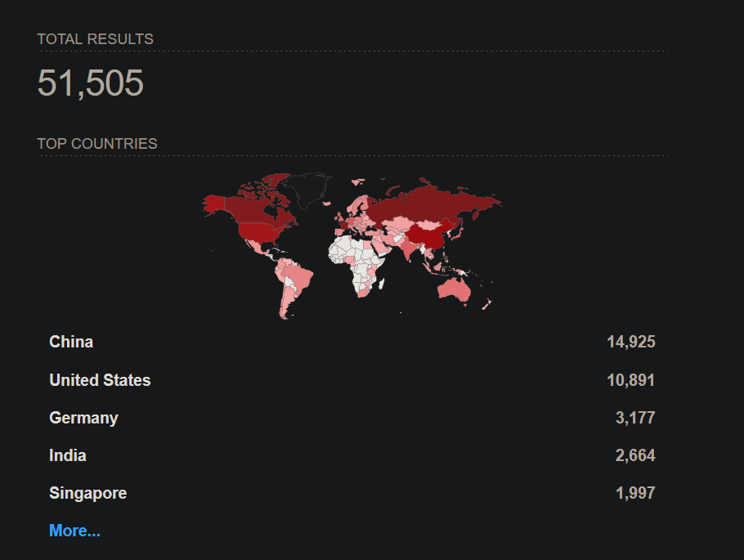
Task: Filter results by United States
Action: (100, 380)
